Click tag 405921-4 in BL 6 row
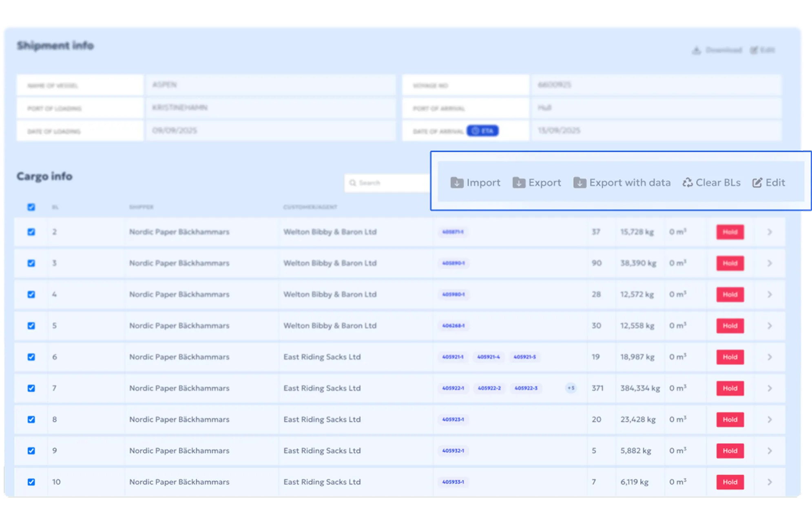Screen dimensions: 812x522 [x=488, y=357]
